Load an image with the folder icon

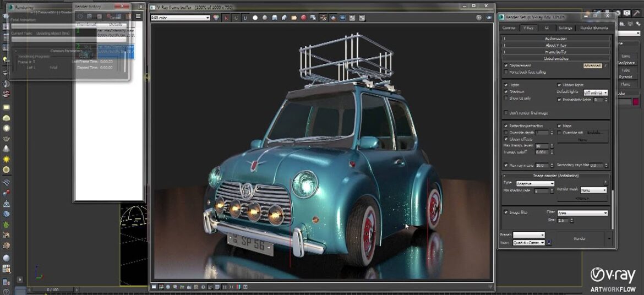(294, 18)
